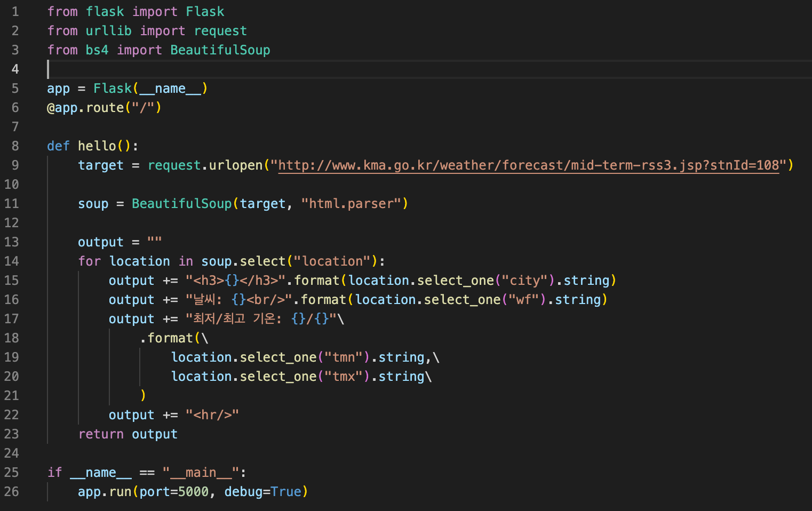
Task: Click 'Flask(__name__)' on line 5
Action: pos(150,89)
